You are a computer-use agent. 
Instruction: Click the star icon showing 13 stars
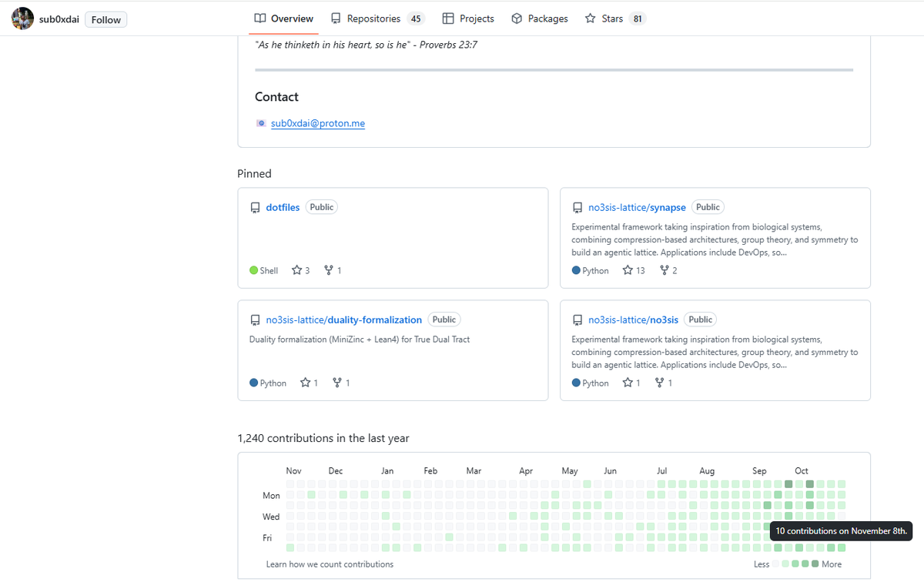[x=628, y=270]
